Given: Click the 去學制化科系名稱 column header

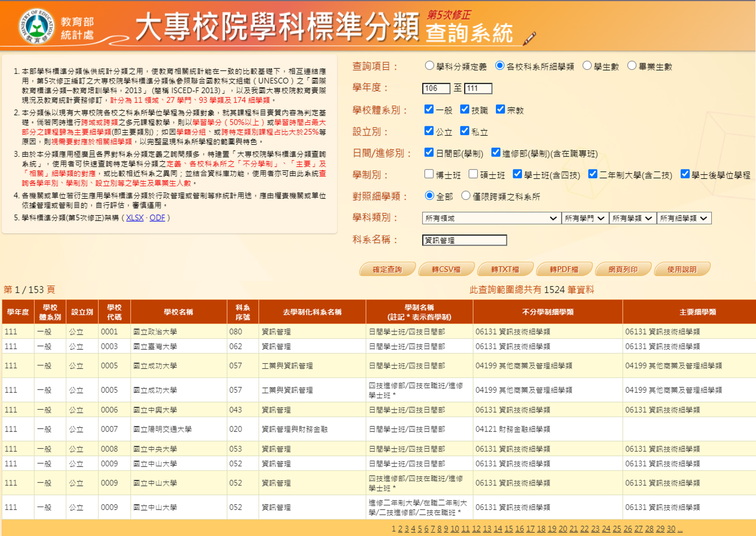Looking at the screenshot, I should [312, 312].
